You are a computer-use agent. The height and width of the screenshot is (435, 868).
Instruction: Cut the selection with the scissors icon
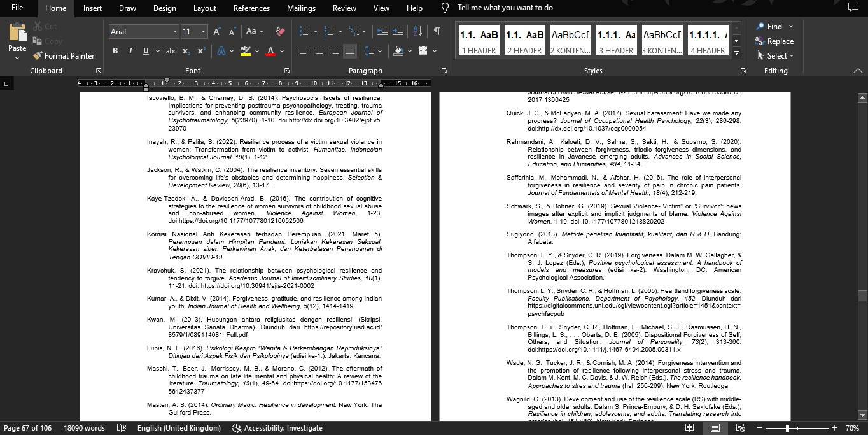[x=38, y=27]
